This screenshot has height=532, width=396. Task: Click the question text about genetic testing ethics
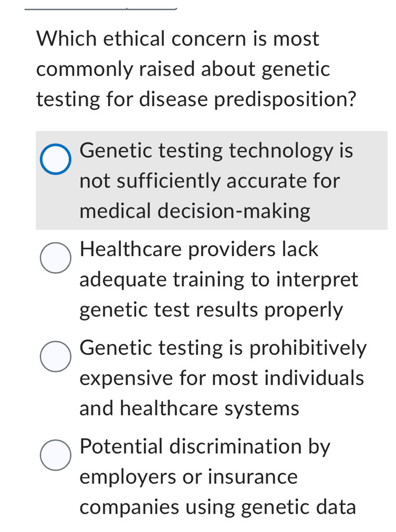click(197, 68)
